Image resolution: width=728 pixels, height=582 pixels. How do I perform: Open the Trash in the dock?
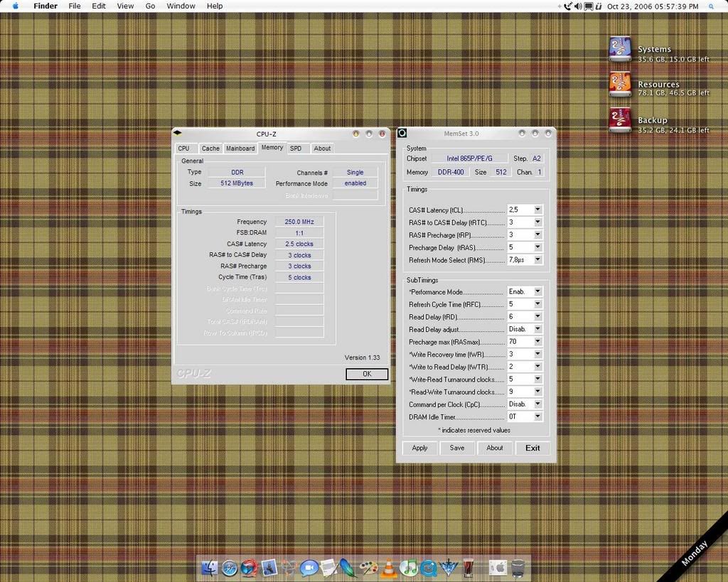click(518, 567)
